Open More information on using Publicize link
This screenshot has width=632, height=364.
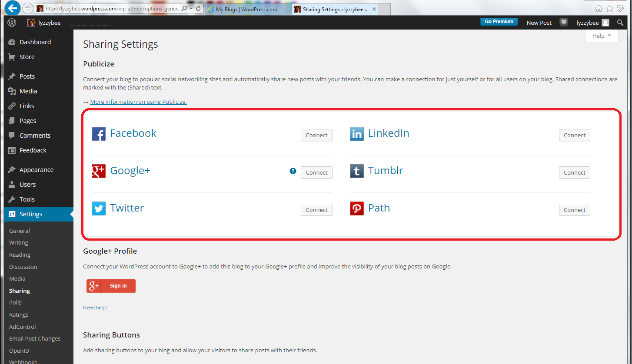pos(138,102)
